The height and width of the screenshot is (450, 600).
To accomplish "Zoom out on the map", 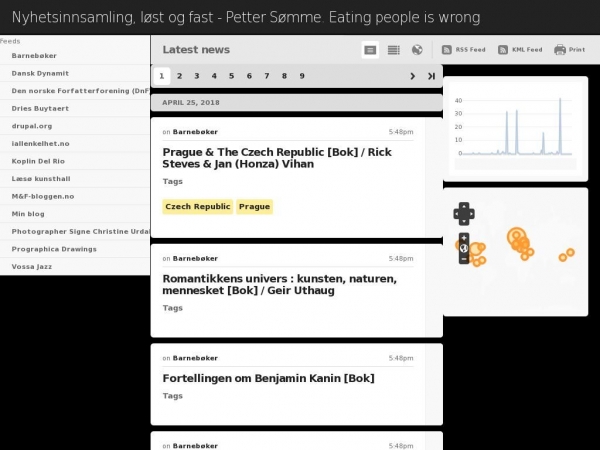I will [464, 259].
